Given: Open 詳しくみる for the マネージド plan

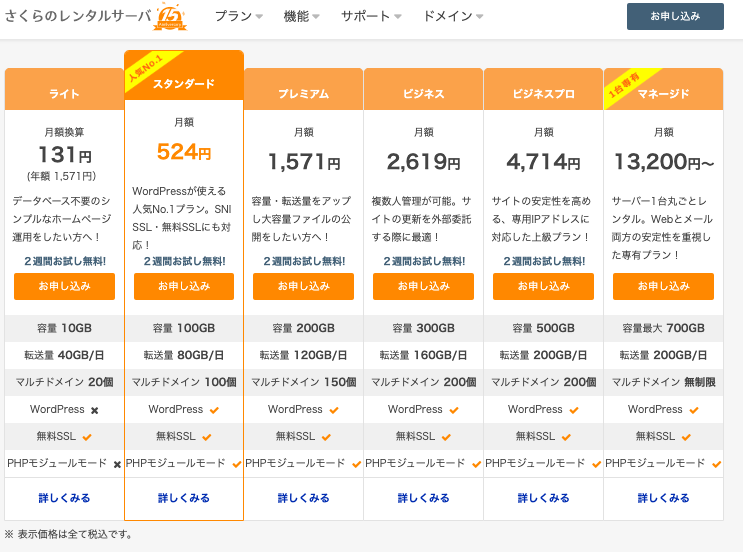Looking at the screenshot, I should [663, 498].
